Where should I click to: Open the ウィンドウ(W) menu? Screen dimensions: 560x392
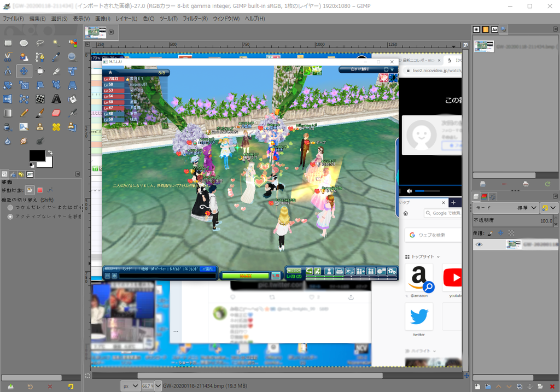226,19
